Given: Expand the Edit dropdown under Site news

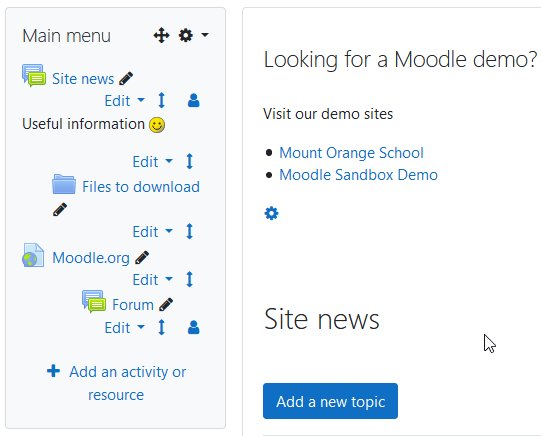Looking at the screenshot, I should point(125,101).
